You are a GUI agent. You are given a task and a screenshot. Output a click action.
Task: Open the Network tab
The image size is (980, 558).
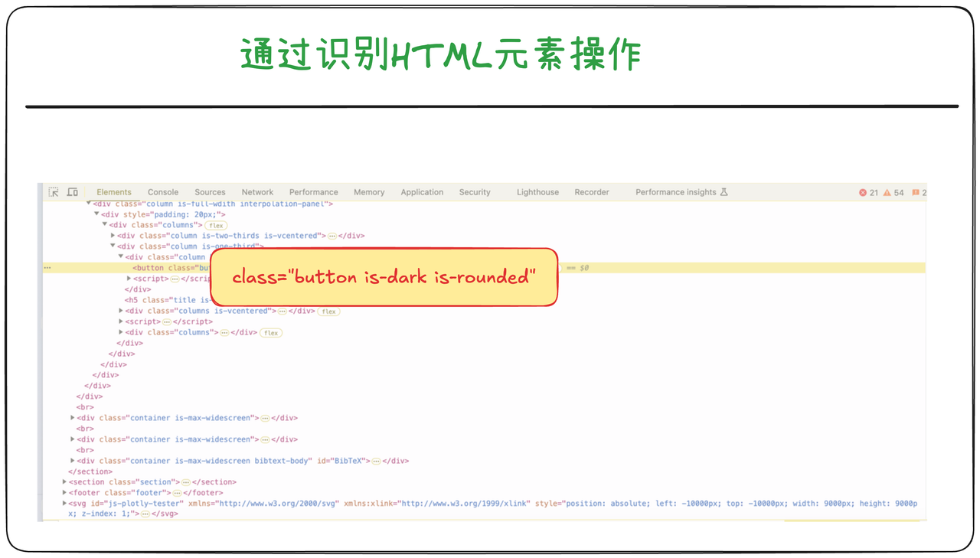(257, 192)
